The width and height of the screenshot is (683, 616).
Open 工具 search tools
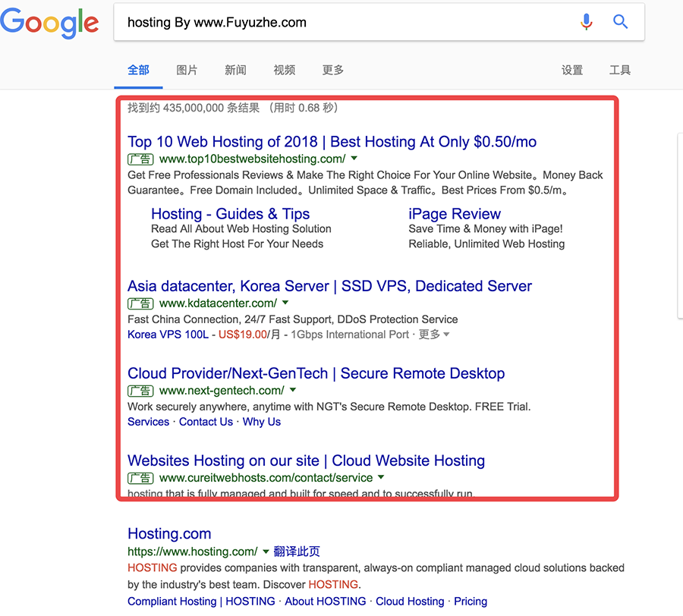tap(620, 70)
